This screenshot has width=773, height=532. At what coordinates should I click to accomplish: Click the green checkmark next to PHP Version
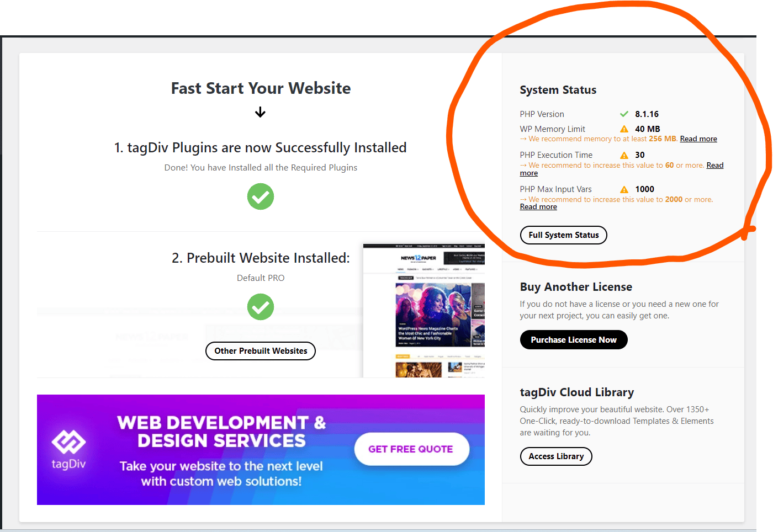click(x=624, y=114)
